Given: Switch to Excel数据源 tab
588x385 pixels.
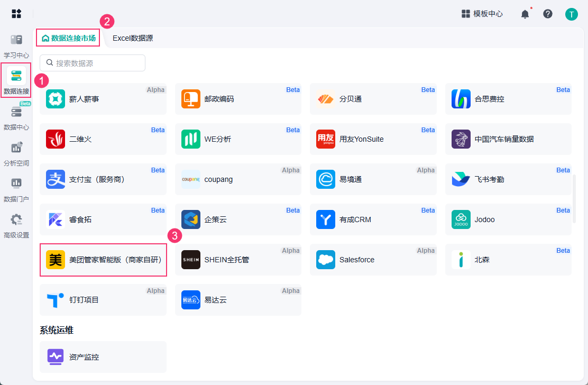Looking at the screenshot, I should 133,38.
